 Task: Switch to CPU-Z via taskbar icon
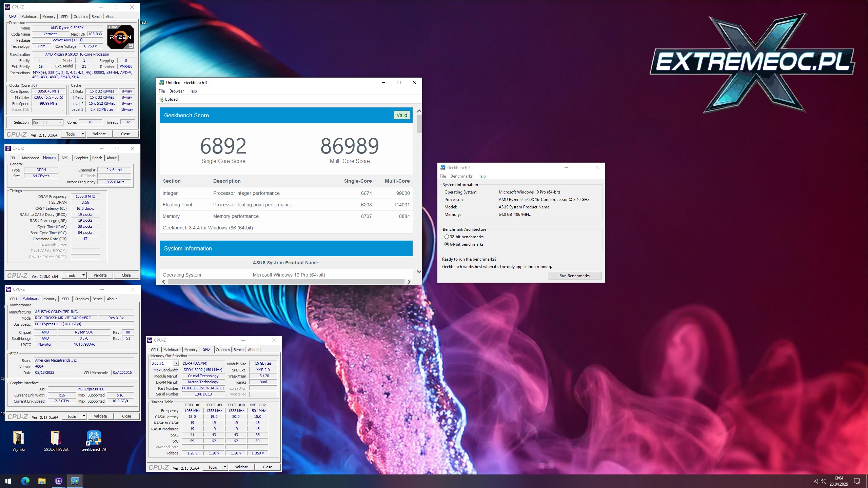coord(58,481)
